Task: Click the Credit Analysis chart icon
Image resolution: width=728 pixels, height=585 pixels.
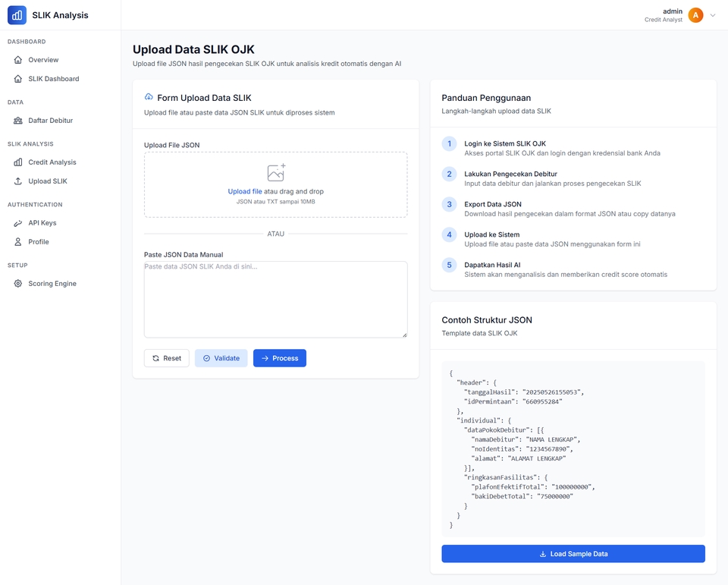Action: point(18,162)
